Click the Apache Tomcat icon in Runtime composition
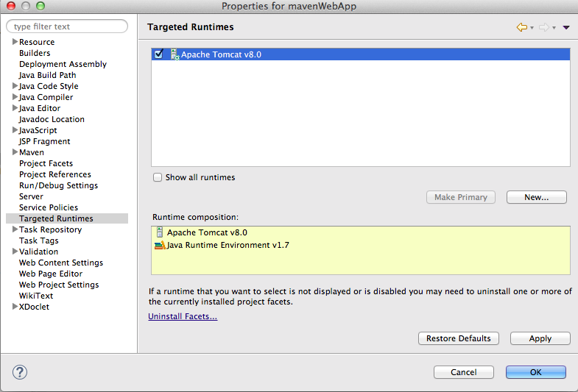The image size is (578, 392). [160, 232]
